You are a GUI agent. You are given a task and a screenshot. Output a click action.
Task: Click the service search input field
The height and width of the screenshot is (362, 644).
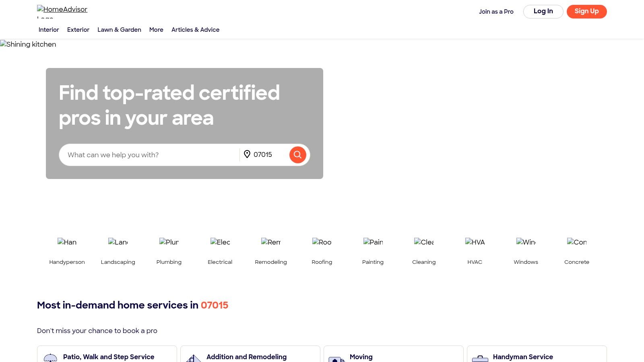[149, 155]
